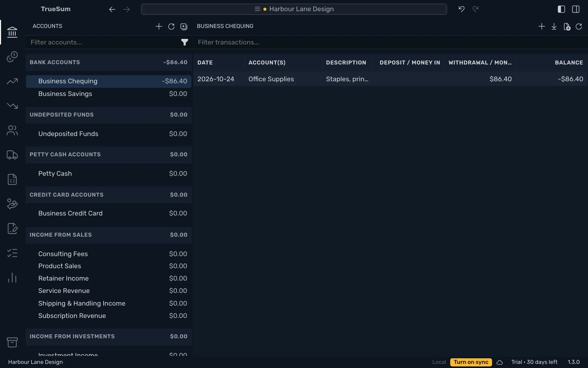This screenshot has height=368, width=588.
Task: Open the upward trend income sidebar icon
Action: (x=12, y=81)
